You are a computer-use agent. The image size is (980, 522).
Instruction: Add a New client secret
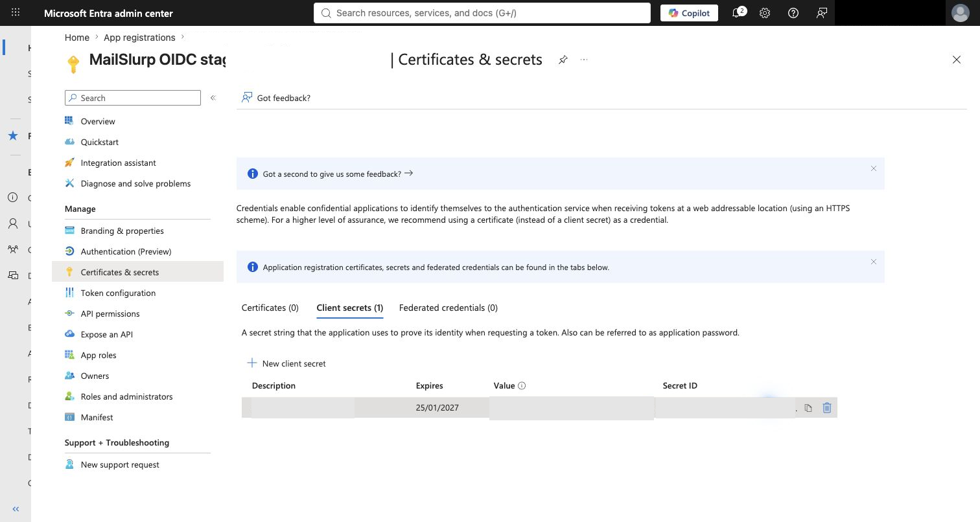point(286,363)
